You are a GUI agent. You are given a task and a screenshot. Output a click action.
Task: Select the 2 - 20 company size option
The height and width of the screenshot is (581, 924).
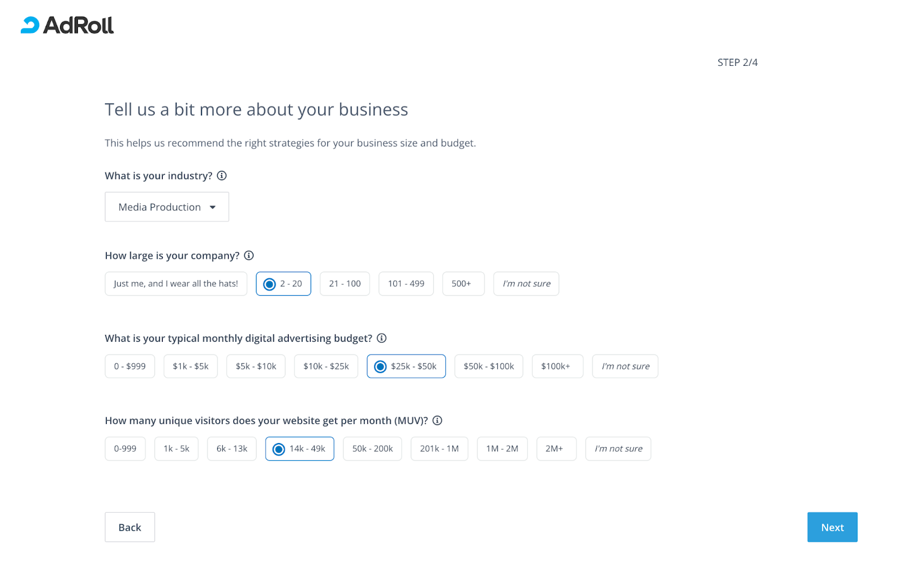[x=284, y=284]
